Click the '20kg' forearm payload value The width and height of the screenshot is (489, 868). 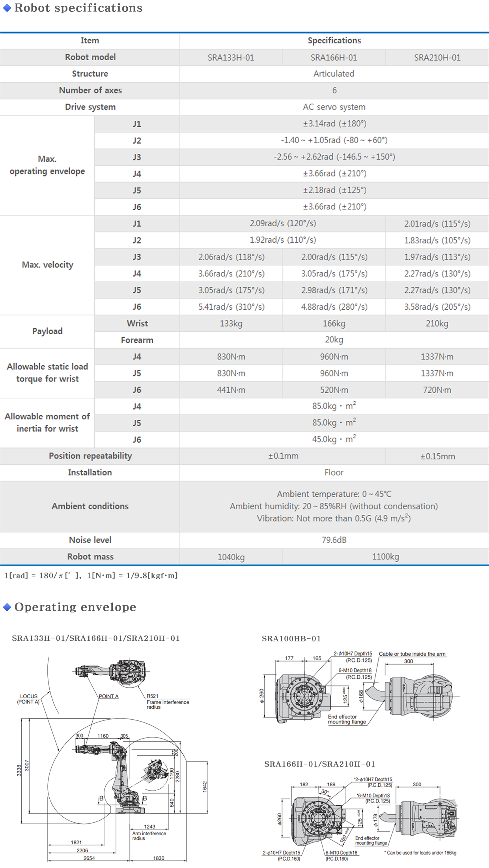[334, 340]
